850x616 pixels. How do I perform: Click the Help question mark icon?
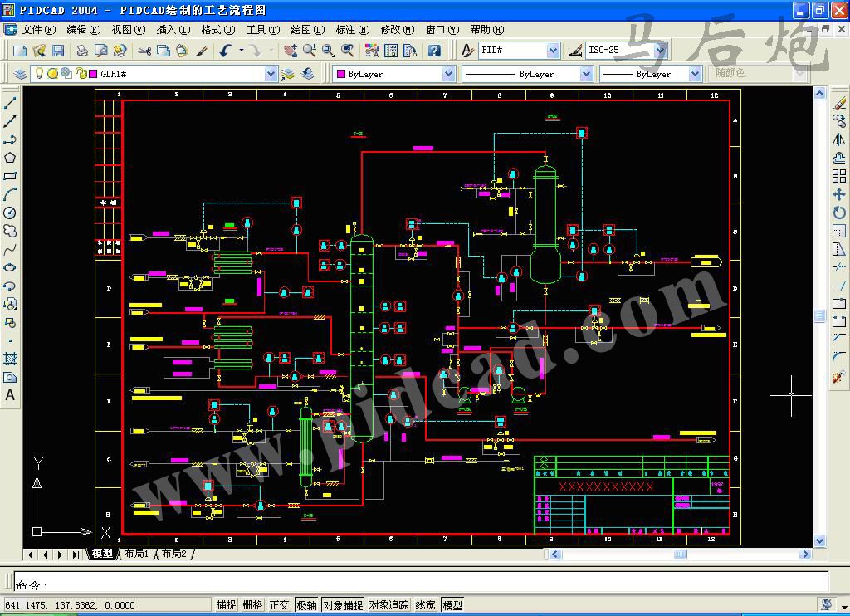pyautogui.click(x=434, y=51)
